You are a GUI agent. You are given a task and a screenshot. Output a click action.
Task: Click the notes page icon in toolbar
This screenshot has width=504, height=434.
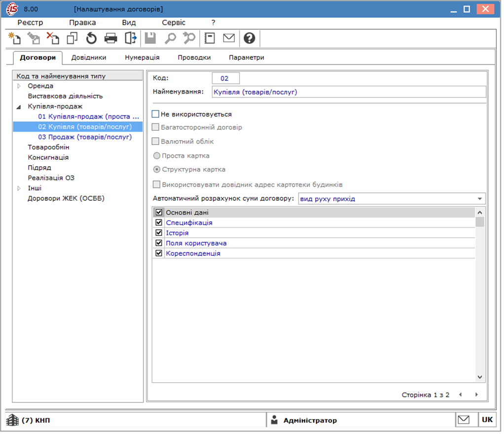click(210, 38)
